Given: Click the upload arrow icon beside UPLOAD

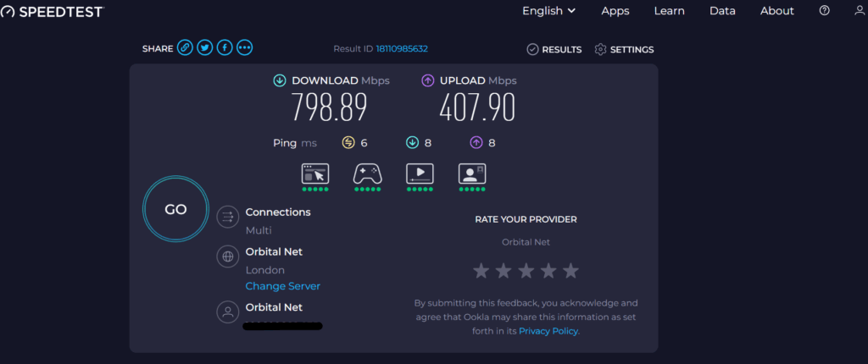Looking at the screenshot, I should (x=427, y=80).
